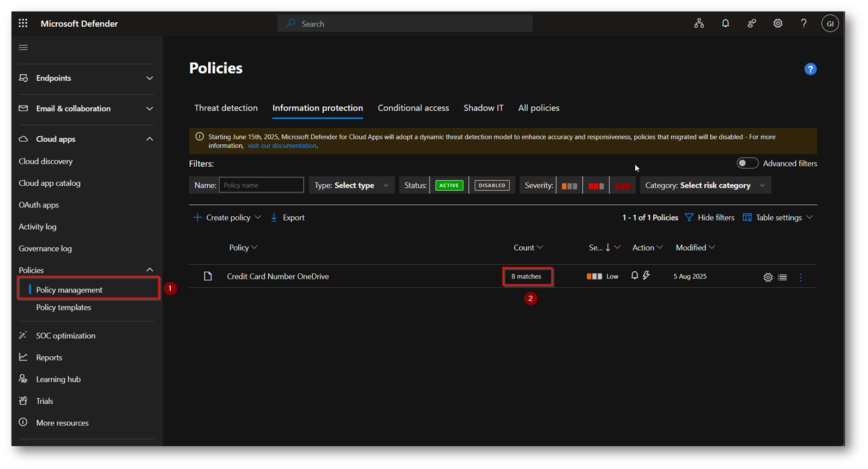Viewport: 868px width, 469px height.
Task: Click the blue help circle icon
Action: click(x=810, y=69)
